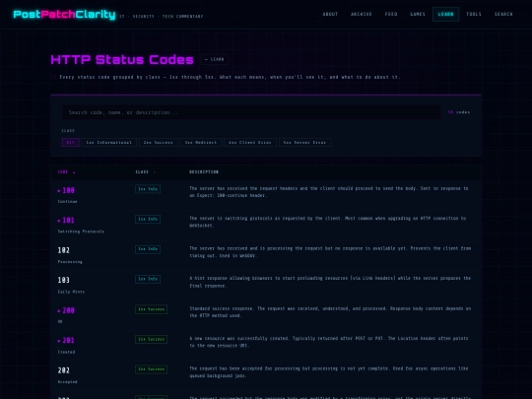Open the About nav item
Viewport: 532px width, 399px height.
(330, 14)
